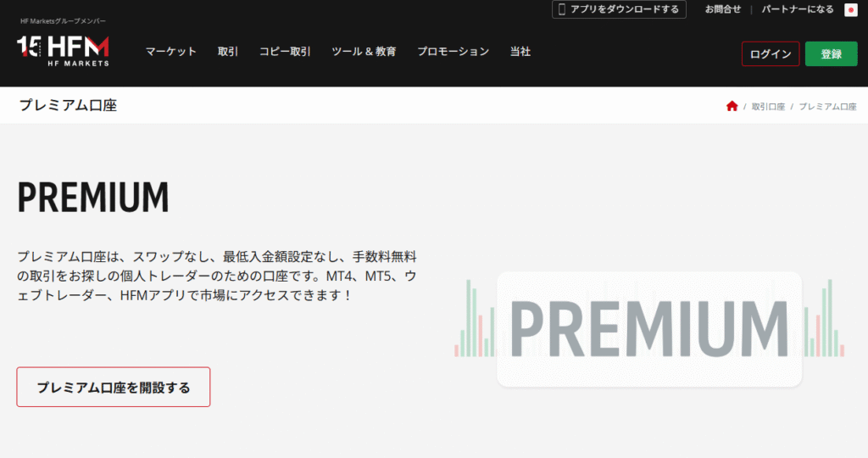Select プレミアム口座 breadcrumb entry
Viewport: 868px width, 458px height.
827,107
